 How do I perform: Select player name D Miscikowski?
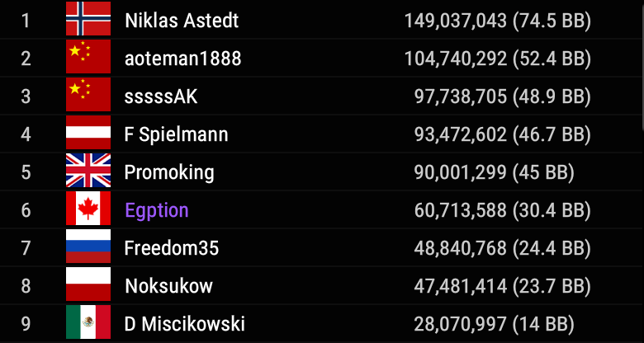[x=185, y=323]
